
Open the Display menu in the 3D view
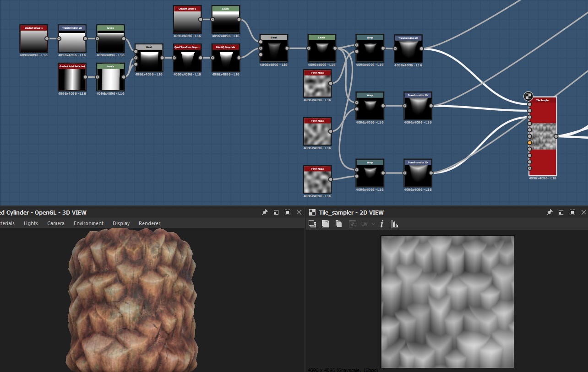pyautogui.click(x=121, y=223)
